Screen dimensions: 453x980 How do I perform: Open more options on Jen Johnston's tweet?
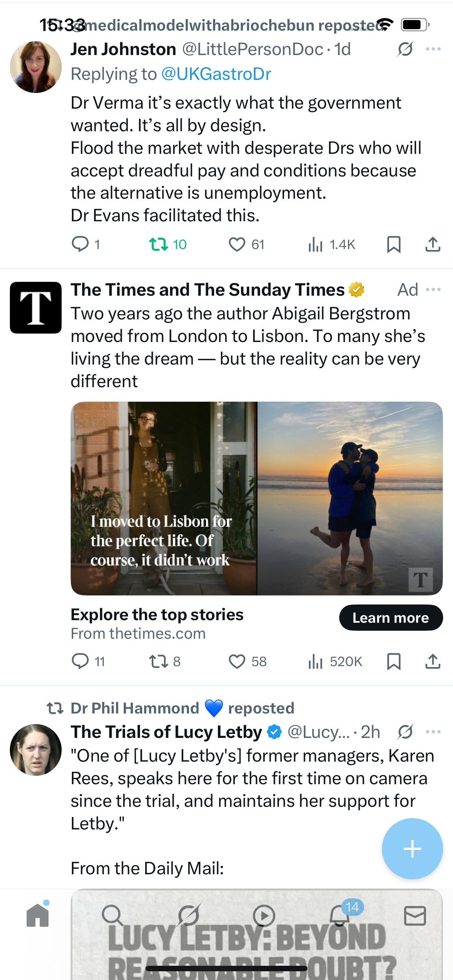click(433, 49)
